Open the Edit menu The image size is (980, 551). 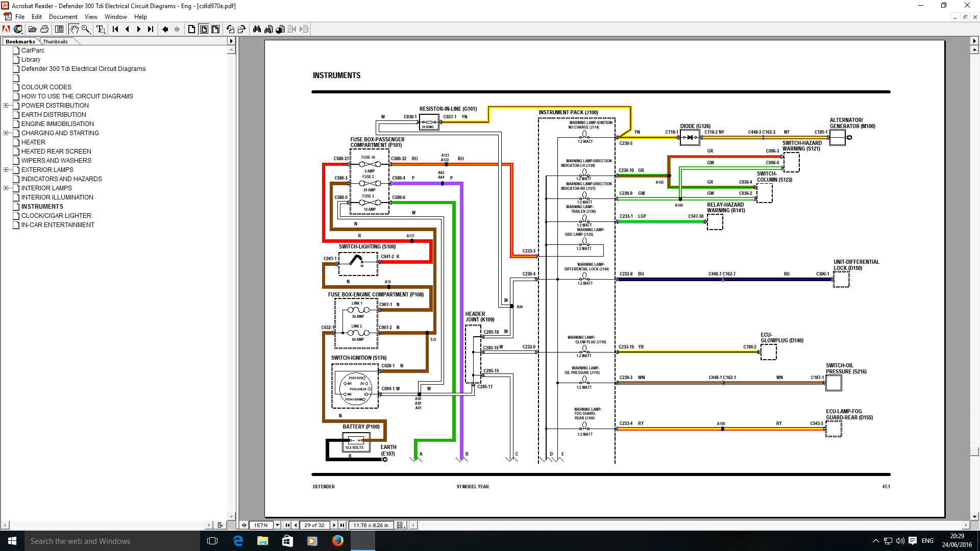37,17
